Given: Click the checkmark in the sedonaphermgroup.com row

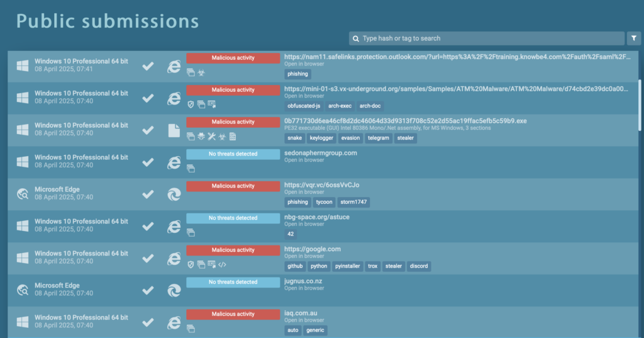Looking at the screenshot, I should [148, 162].
